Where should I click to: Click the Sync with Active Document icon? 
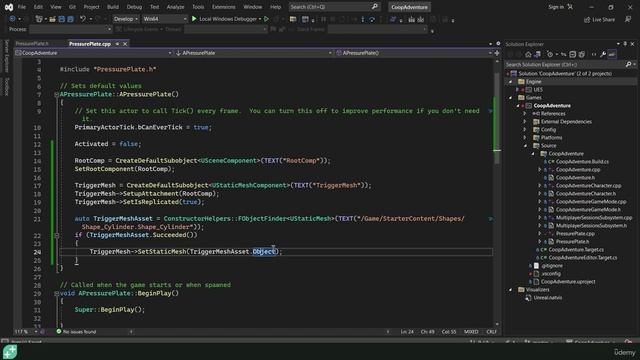[x=563, y=54]
